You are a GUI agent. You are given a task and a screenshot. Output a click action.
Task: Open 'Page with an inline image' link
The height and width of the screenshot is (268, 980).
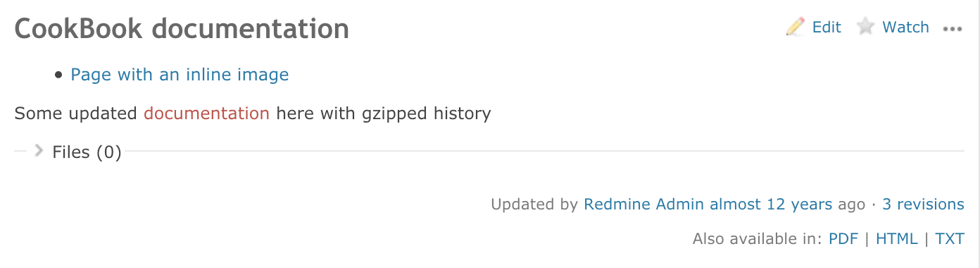click(x=180, y=74)
